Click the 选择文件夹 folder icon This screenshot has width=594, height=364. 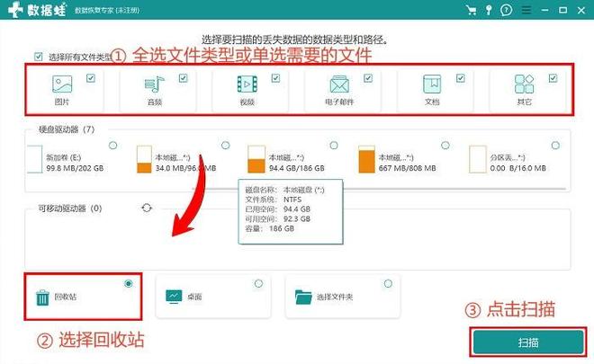point(303,297)
